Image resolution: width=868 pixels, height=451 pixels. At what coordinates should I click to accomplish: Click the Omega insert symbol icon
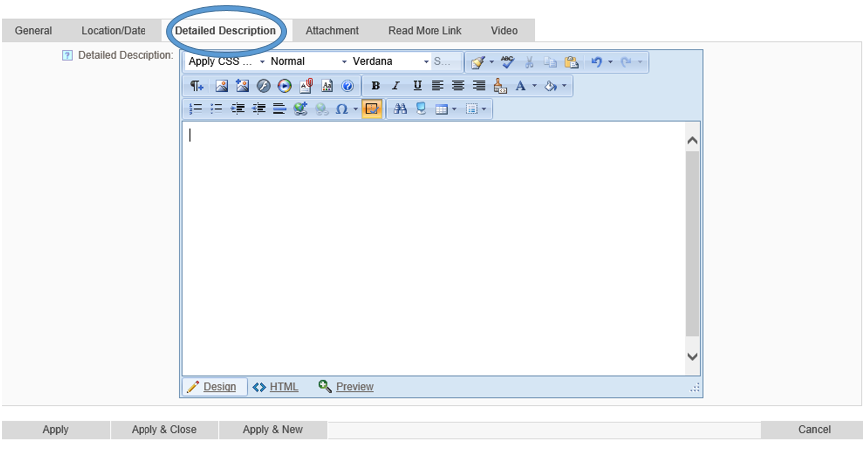342,109
